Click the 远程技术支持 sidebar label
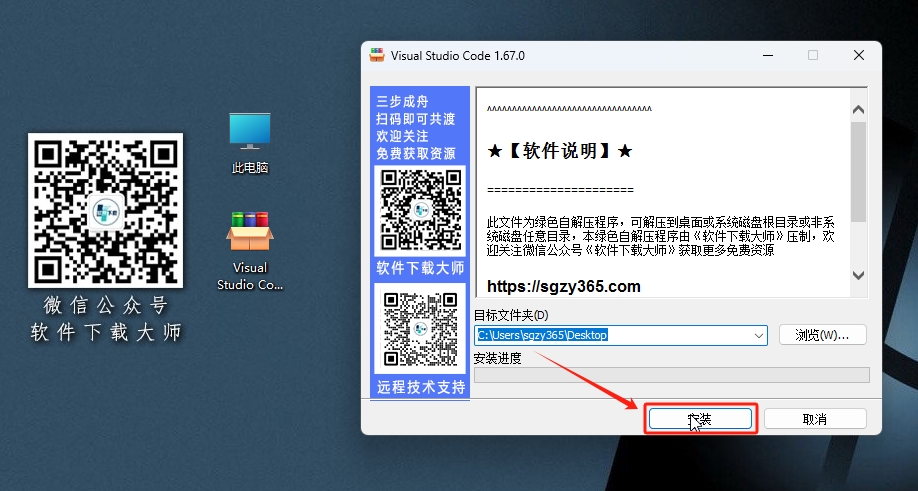Screen dimensions: 918x491 click(x=421, y=387)
